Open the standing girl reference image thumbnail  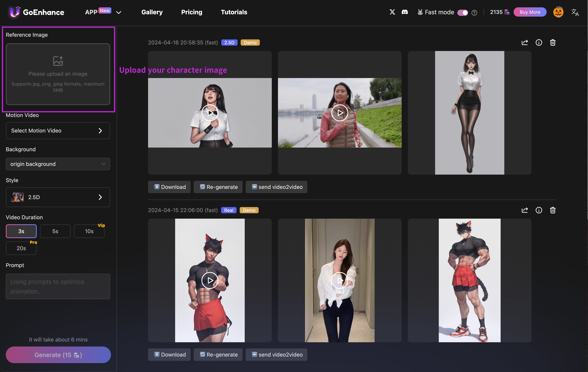pyautogui.click(x=469, y=113)
